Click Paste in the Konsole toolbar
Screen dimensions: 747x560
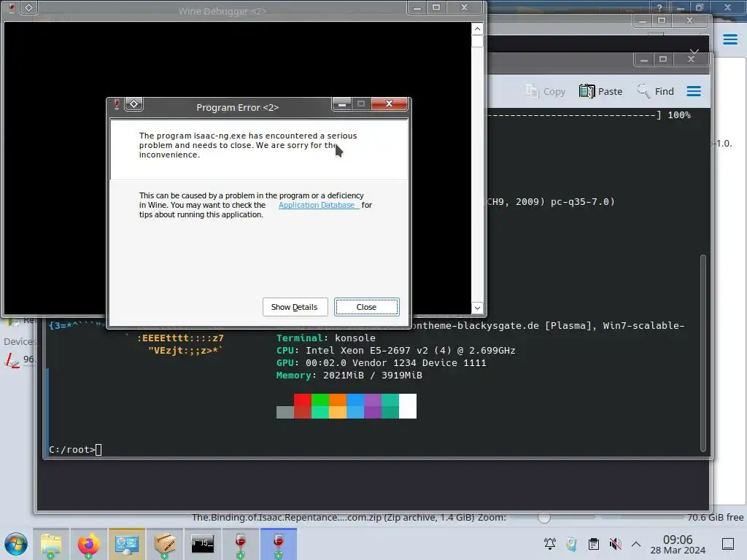[x=601, y=91]
